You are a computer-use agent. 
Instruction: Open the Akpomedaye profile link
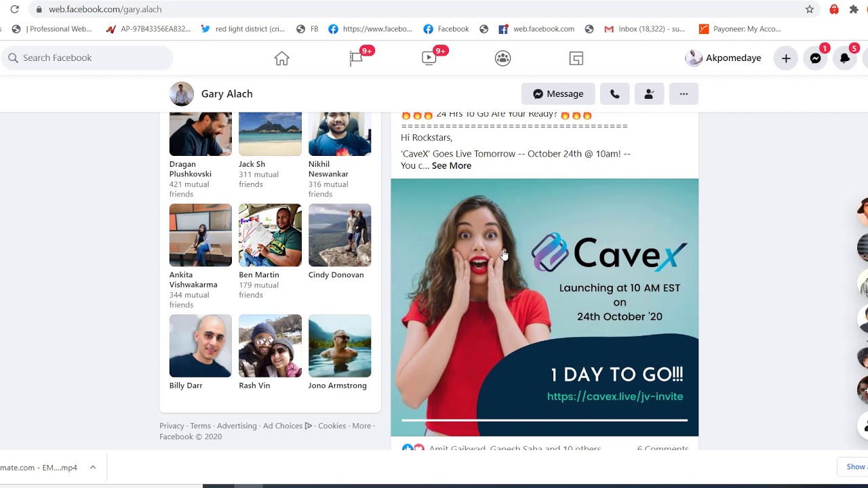(x=724, y=58)
